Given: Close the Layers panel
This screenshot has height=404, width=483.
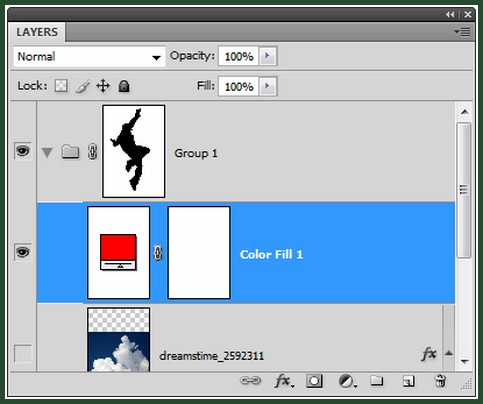Looking at the screenshot, I should click(468, 15).
